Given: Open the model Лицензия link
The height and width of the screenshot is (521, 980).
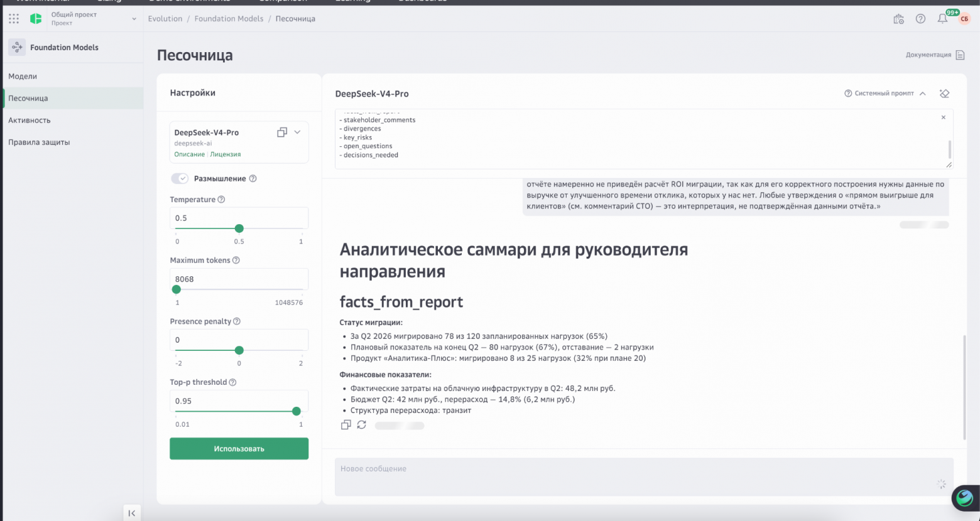Looking at the screenshot, I should click(x=226, y=154).
